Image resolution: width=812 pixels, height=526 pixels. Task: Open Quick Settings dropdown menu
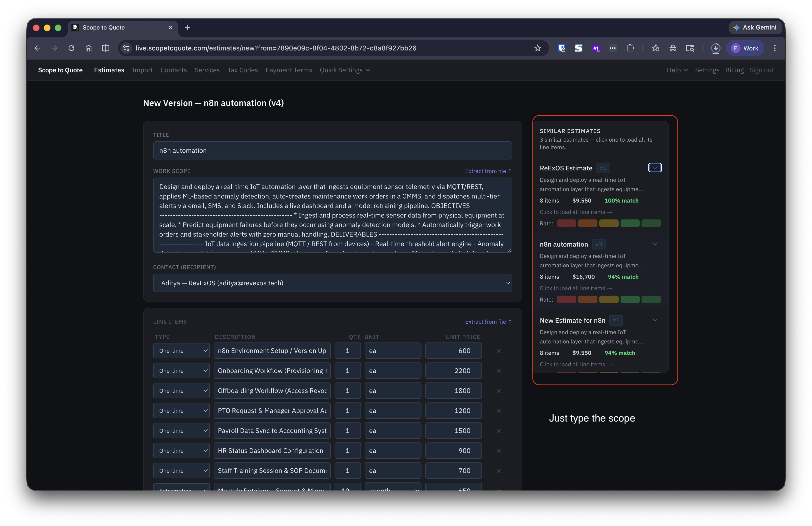[345, 70]
